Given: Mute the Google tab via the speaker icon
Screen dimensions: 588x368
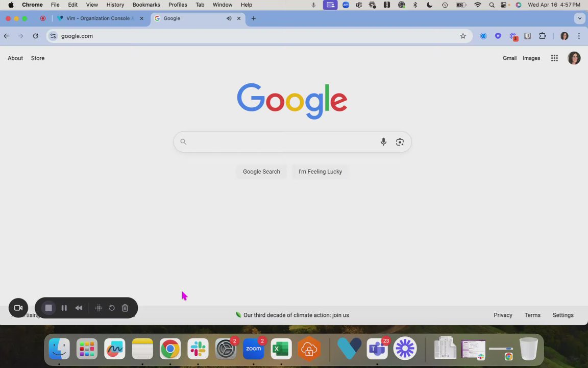Looking at the screenshot, I should (x=229, y=18).
